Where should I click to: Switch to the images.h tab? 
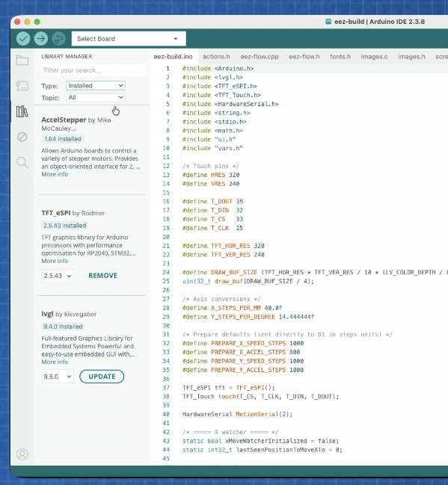click(411, 57)
